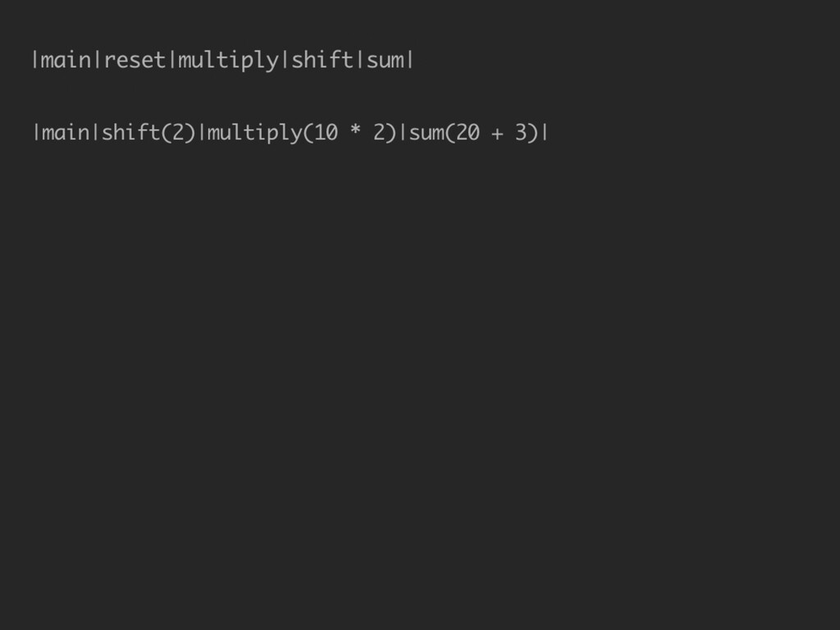
Task: Click "main" directly preceding reset
Action: pyautogui.click(x=66, y=60)
